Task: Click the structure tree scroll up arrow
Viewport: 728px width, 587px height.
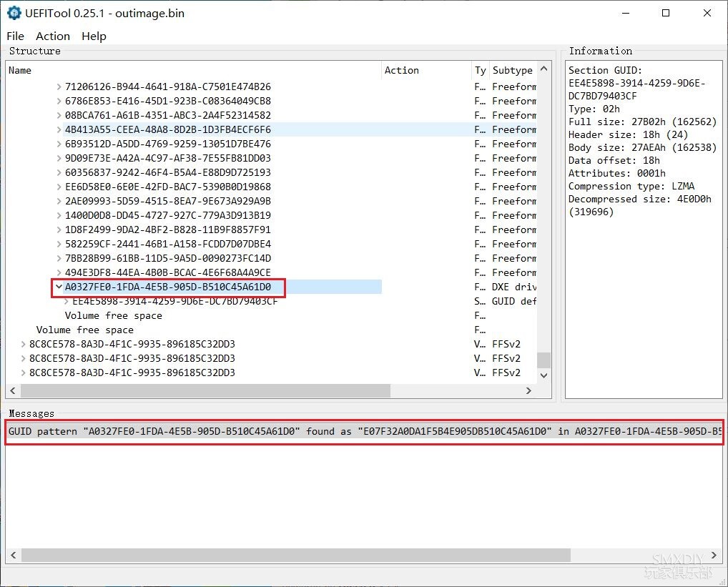Action: point(544,69)
